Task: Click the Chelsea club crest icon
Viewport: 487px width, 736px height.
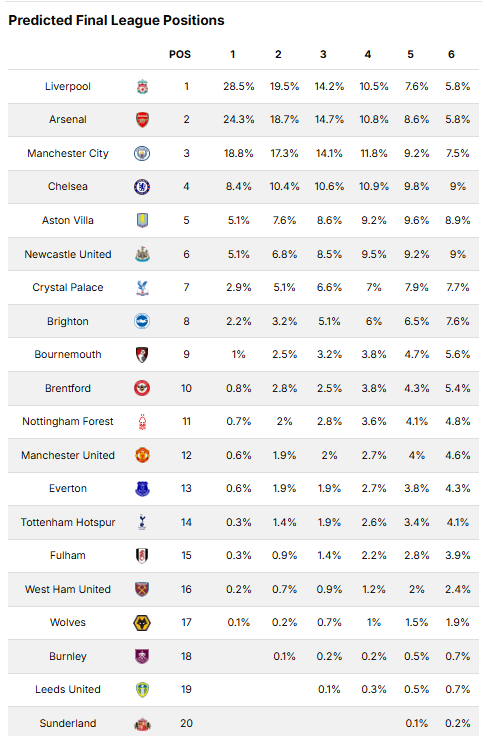Action: point(142,187)
